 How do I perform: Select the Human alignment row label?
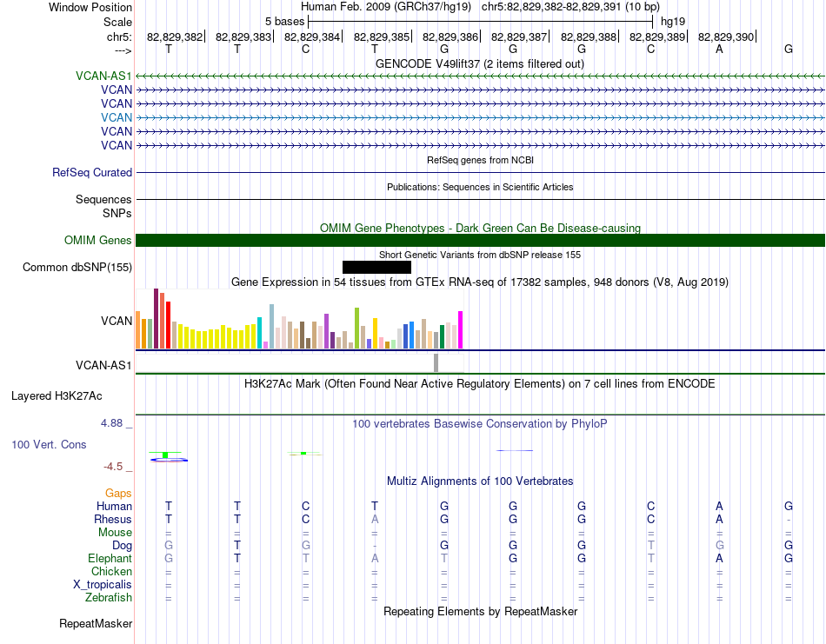pos(114,506)
